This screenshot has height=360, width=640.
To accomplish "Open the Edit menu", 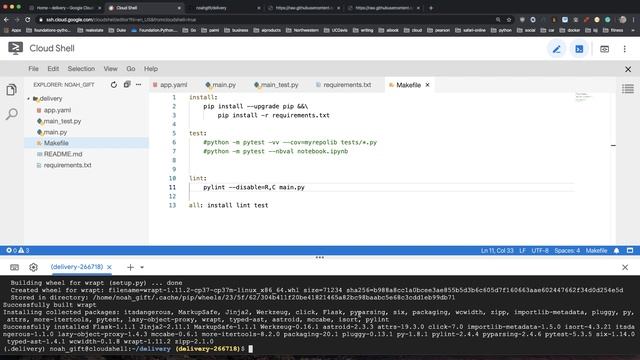I will [53, 69].
